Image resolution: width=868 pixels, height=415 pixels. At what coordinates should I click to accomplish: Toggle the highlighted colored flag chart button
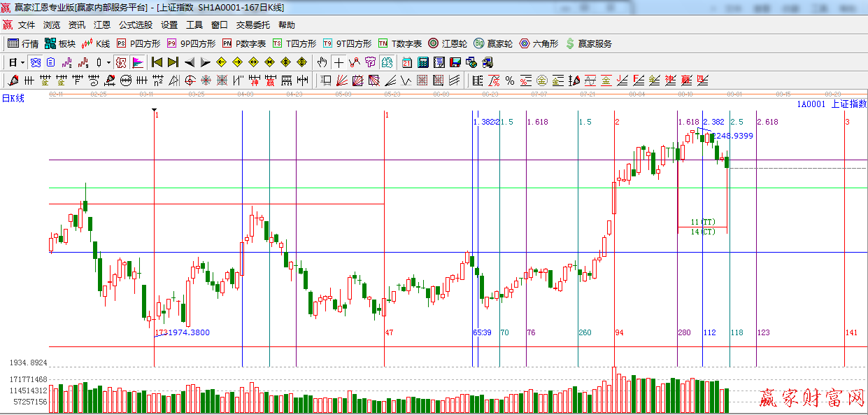tap(138, 62)
